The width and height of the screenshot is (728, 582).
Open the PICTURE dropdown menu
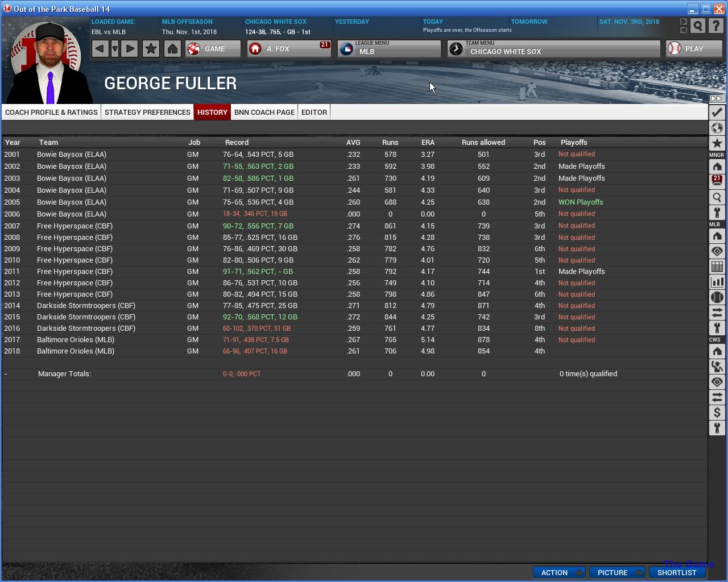(617, 572)
